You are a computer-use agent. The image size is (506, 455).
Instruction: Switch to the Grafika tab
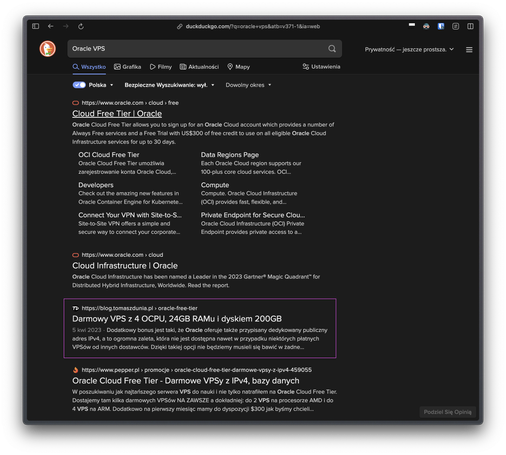pos(127,67)
